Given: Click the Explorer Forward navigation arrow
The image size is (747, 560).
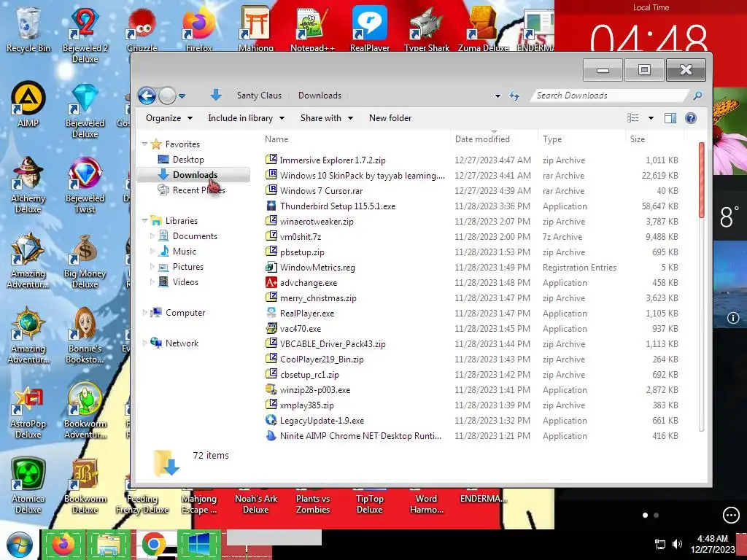Looking at the screenshot, I should tap(167, 96).
